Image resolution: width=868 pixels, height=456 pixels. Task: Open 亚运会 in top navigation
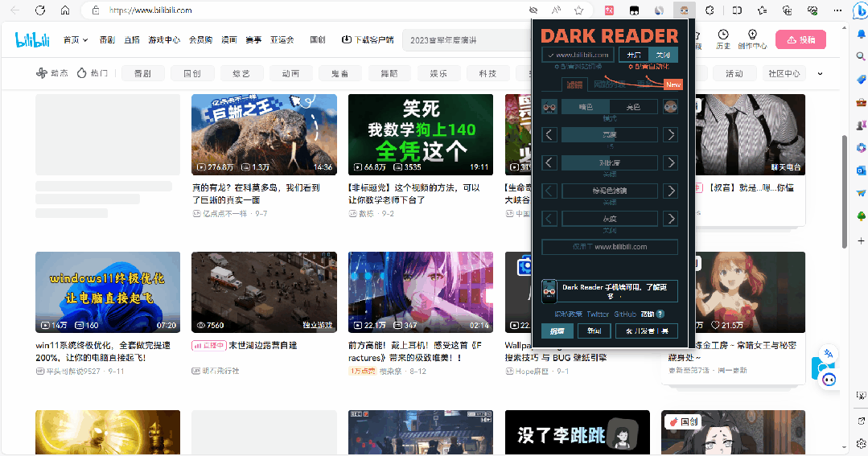point(282,40)
